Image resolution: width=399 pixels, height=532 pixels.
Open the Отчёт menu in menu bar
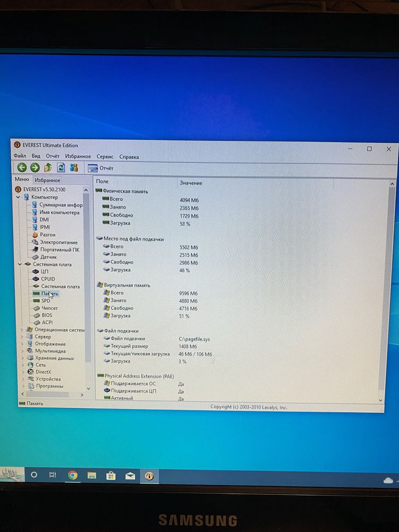[53, 156]
